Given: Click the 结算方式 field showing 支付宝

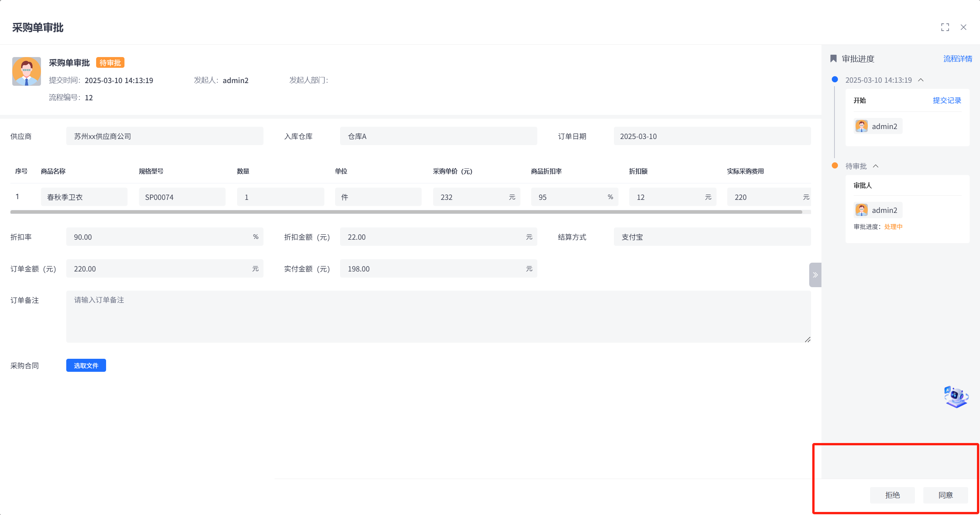Looking at the screenshot, I should (712, 237).
